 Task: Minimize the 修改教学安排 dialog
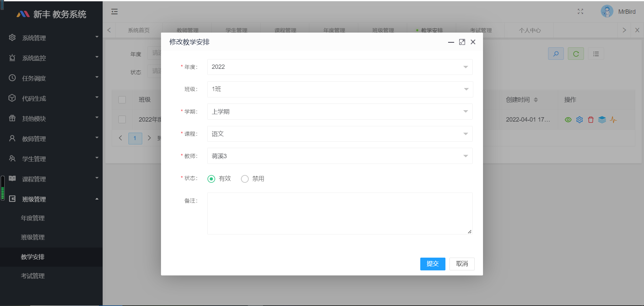click(451, 42)
